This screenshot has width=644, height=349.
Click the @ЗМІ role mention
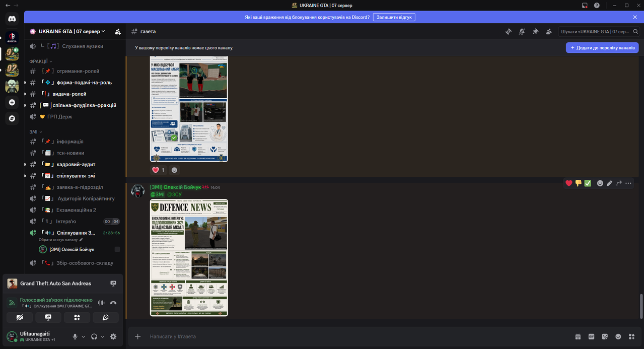point(158,194)
